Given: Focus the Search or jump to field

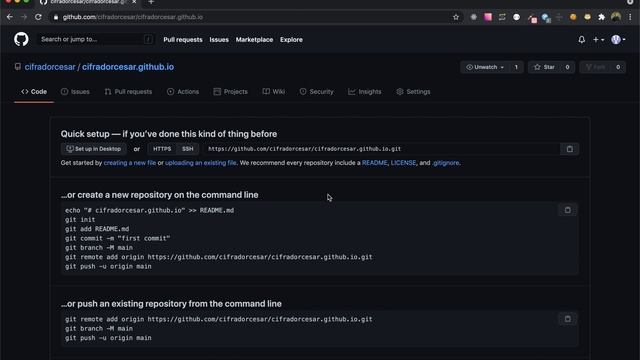Looking at the screenshot, I should pyautogui.click(x=96, y=39).
